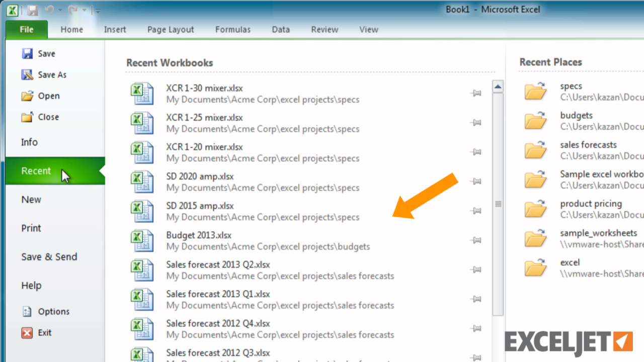The width and height of the screenshot is (644, 362).
Task: Open the Sample excel workbooks folder icon
Action: point(536,179)
